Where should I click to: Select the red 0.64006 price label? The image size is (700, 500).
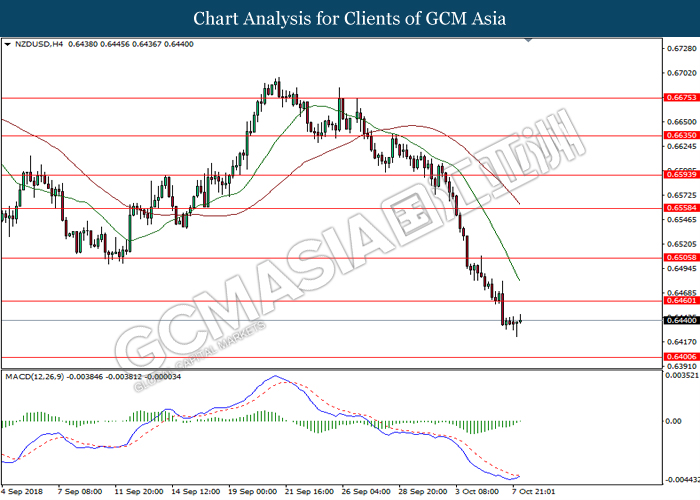(681, 357)
